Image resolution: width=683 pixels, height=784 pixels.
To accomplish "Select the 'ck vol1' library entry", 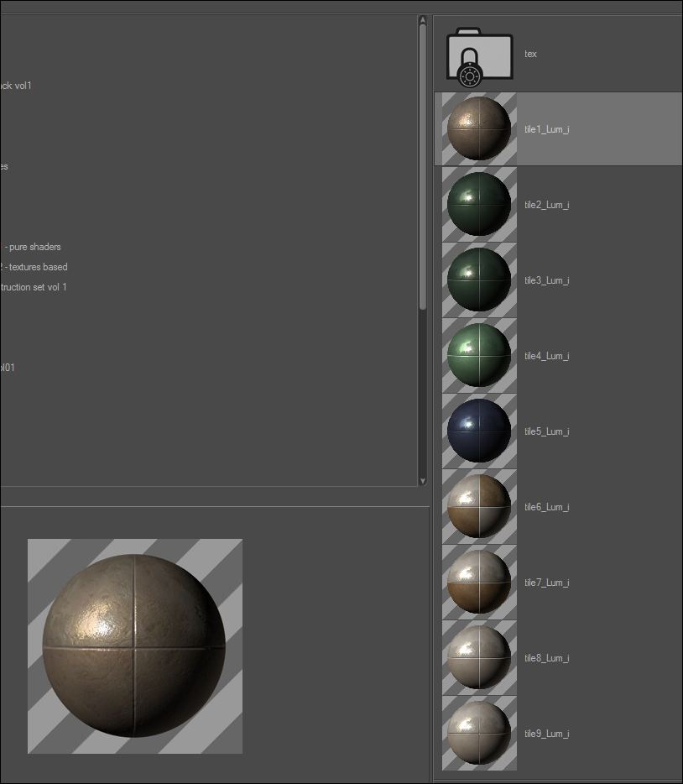I will [x=16, y=86].
